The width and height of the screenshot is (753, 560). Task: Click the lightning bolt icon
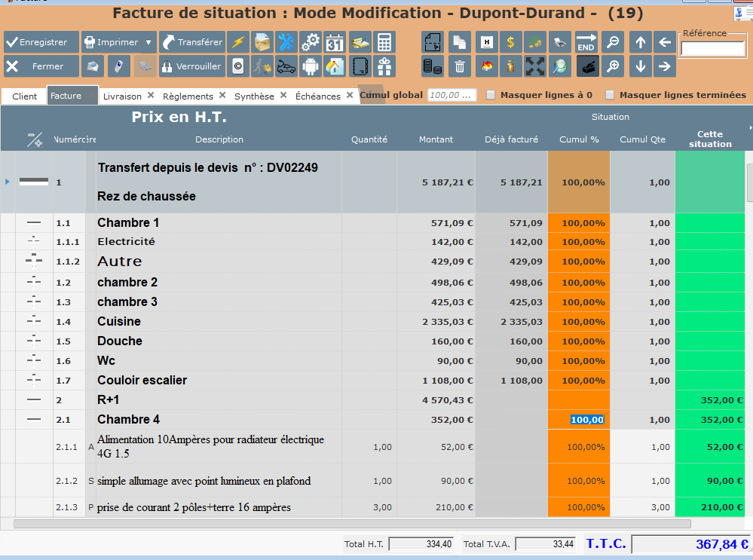(237, 43)
